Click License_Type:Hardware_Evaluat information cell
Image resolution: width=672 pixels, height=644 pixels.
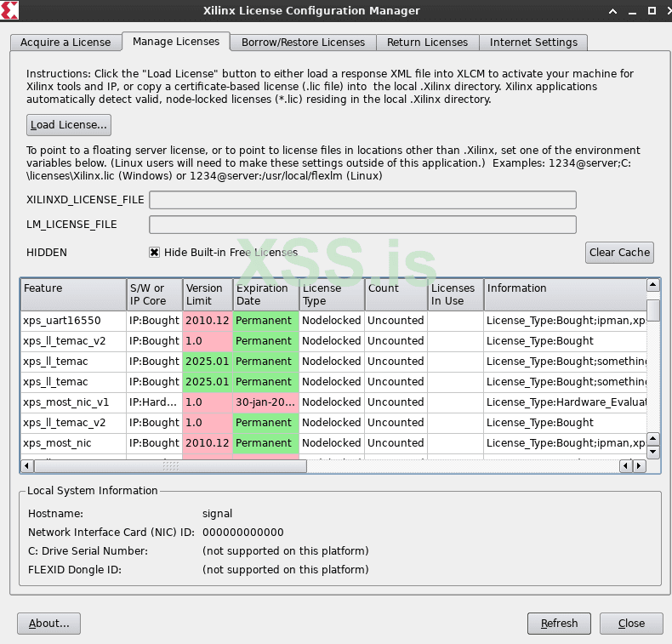[566, 402]
